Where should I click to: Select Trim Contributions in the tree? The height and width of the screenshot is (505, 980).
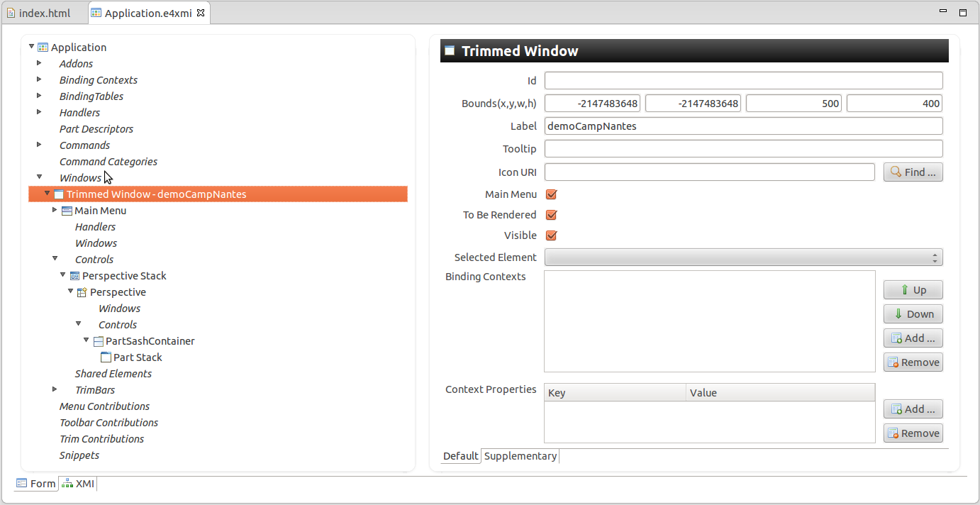(101, 439)
